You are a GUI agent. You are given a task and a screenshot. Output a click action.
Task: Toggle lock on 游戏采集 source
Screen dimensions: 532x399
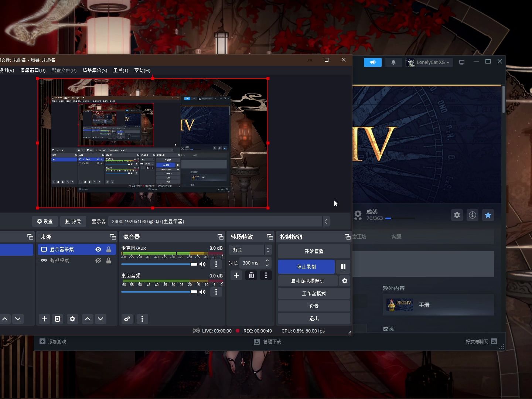click(109, 260)
